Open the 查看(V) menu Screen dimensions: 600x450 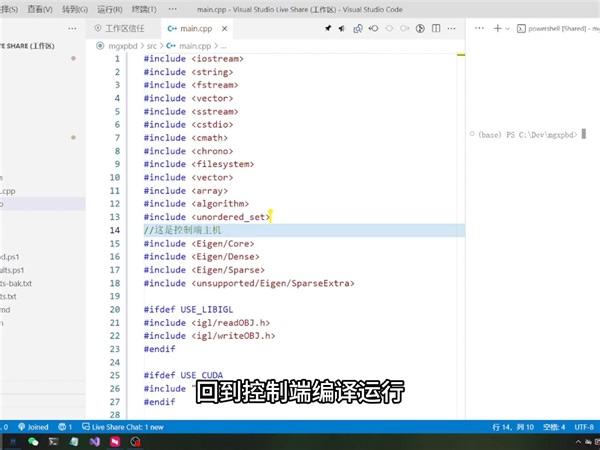[x=40, y=9]
